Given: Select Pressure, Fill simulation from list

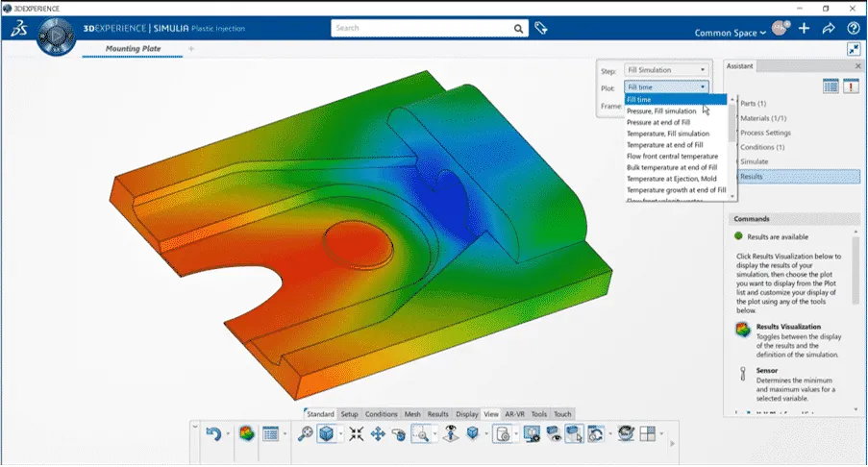Looking at the screenshot, I should click(x=661, y=111).
